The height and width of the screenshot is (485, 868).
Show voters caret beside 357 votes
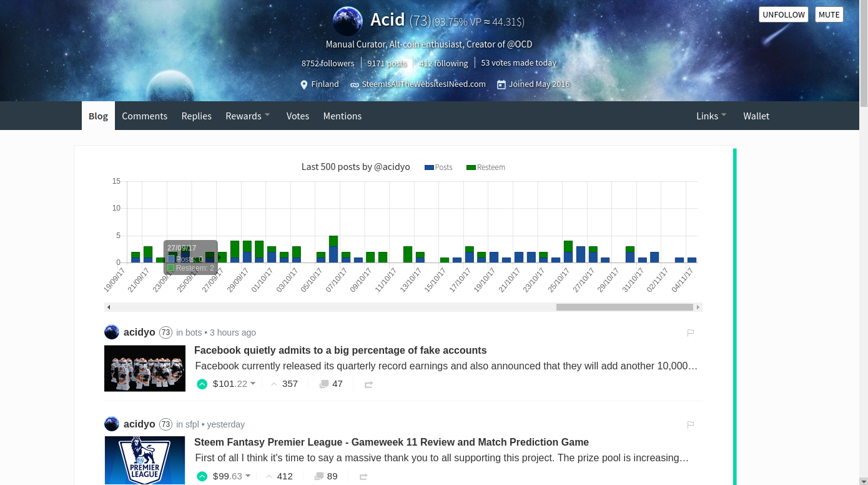[x=274, y=384]
